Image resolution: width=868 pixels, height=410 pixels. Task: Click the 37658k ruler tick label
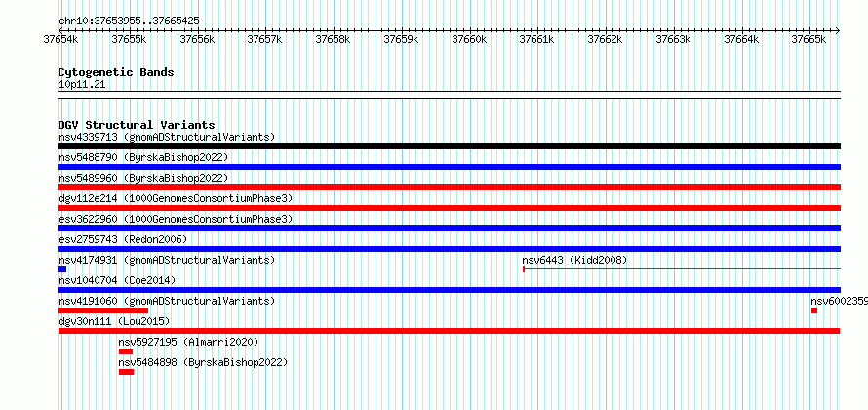333,39
